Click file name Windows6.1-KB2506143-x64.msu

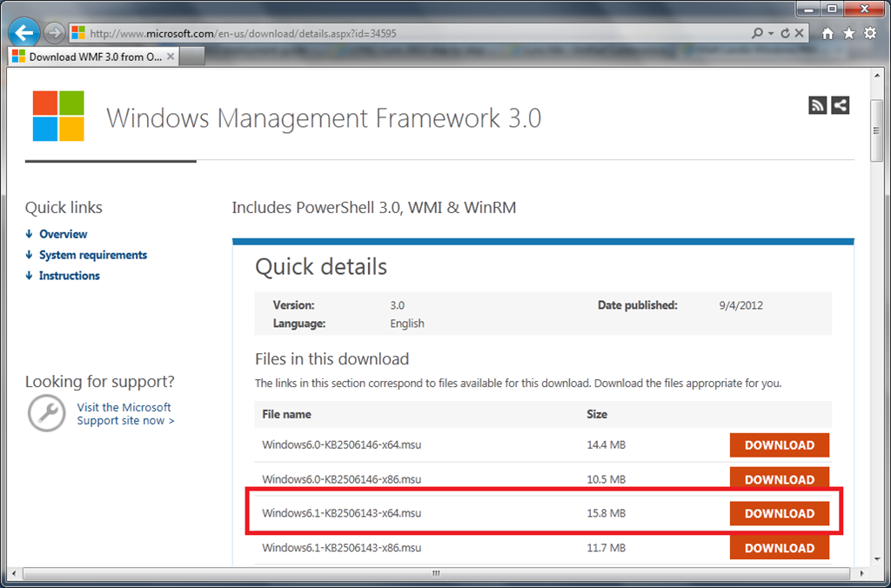341,513
